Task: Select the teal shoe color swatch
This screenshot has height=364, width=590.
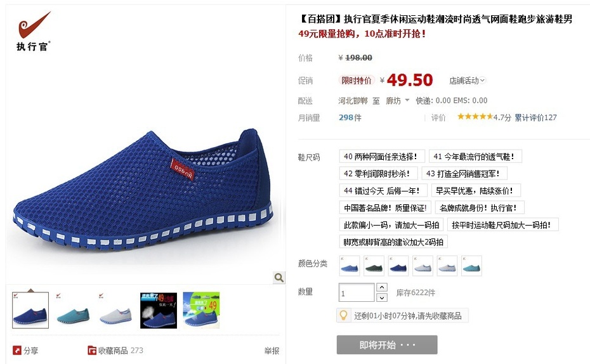Action: point(471,266)
